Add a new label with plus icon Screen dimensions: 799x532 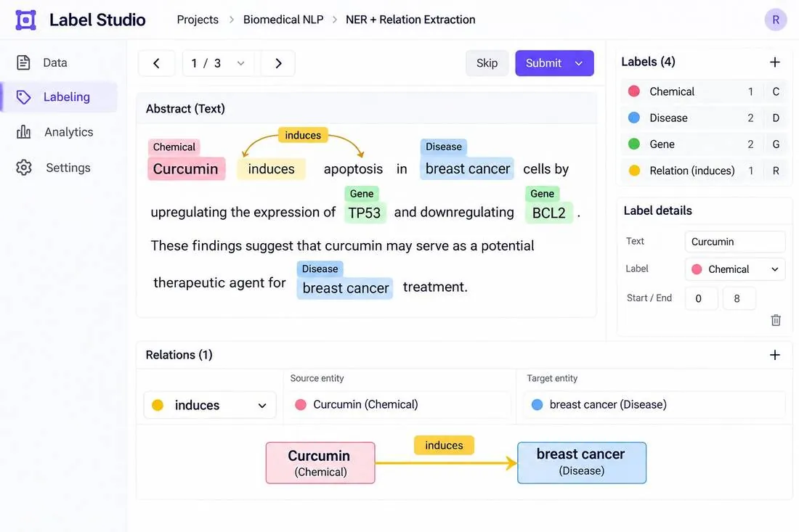(x=774, y=62)
